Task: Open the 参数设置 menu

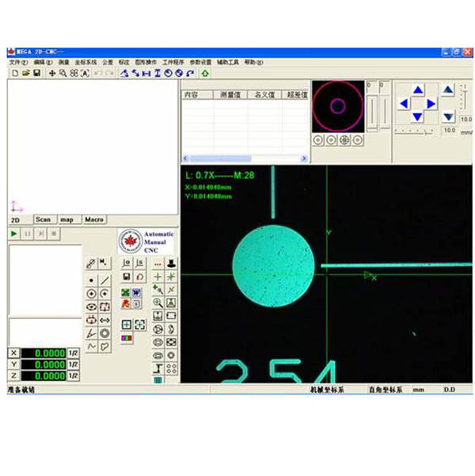Action: (201, 62)
